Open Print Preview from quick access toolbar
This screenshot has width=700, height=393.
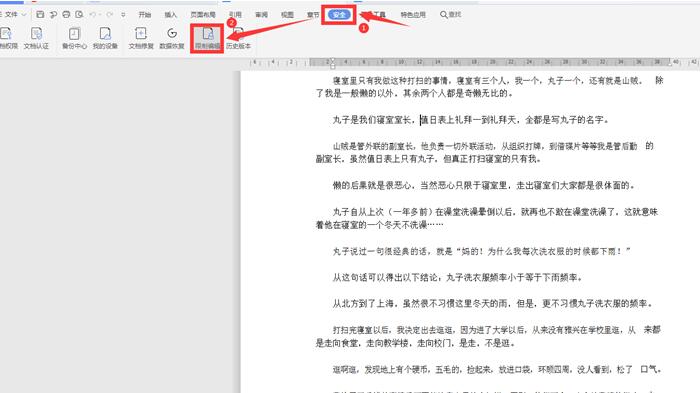pyautogui.click(x=79, y=15)
